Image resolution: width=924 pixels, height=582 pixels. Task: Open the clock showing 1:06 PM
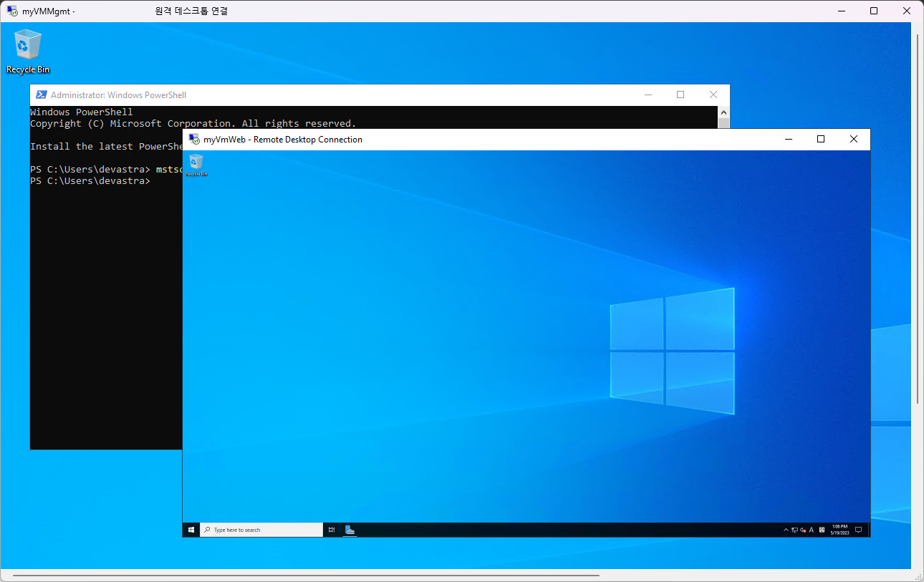839,530
